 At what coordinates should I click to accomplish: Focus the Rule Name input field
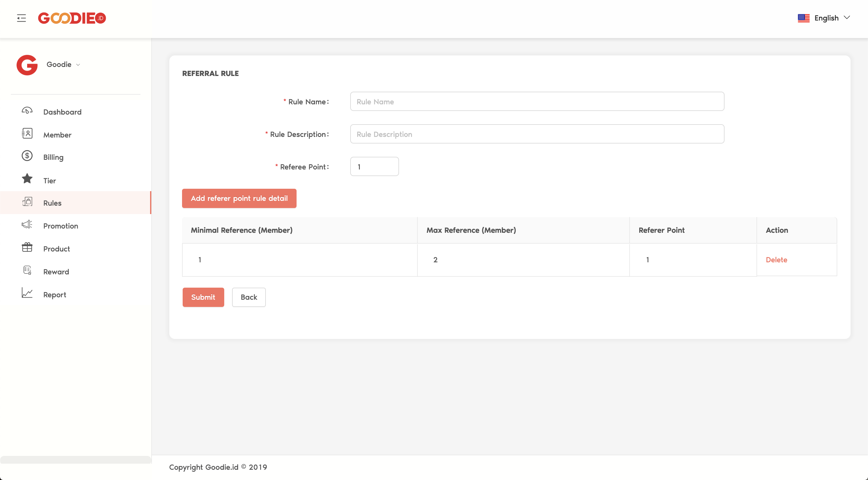tap(537, 102)
